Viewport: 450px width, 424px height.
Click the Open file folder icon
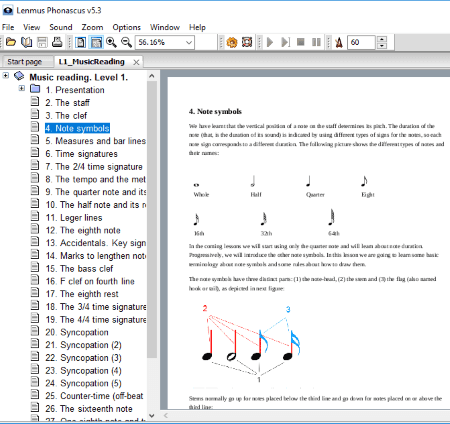point(11,42)
